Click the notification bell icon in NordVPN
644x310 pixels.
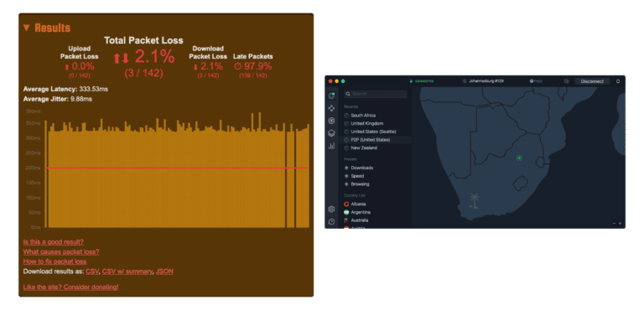618,81
